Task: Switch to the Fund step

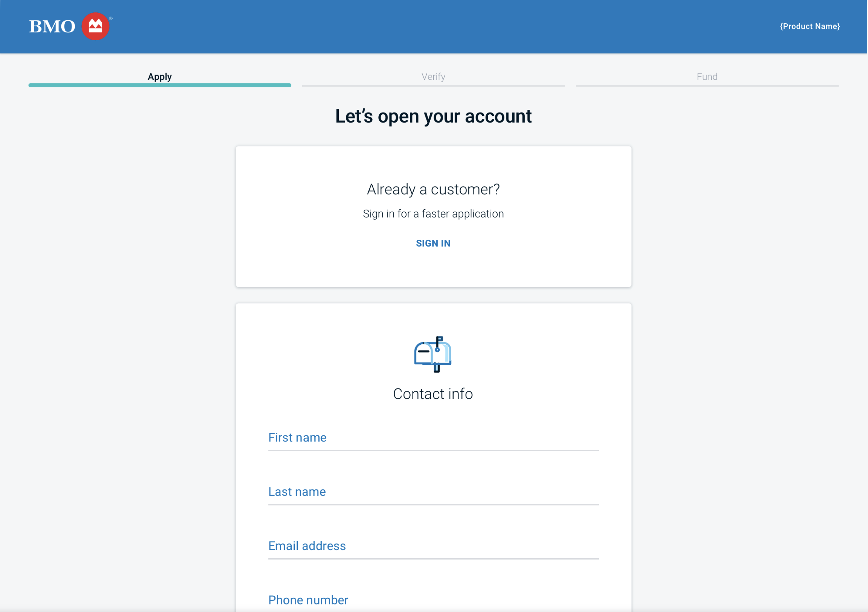Action: 707,76
